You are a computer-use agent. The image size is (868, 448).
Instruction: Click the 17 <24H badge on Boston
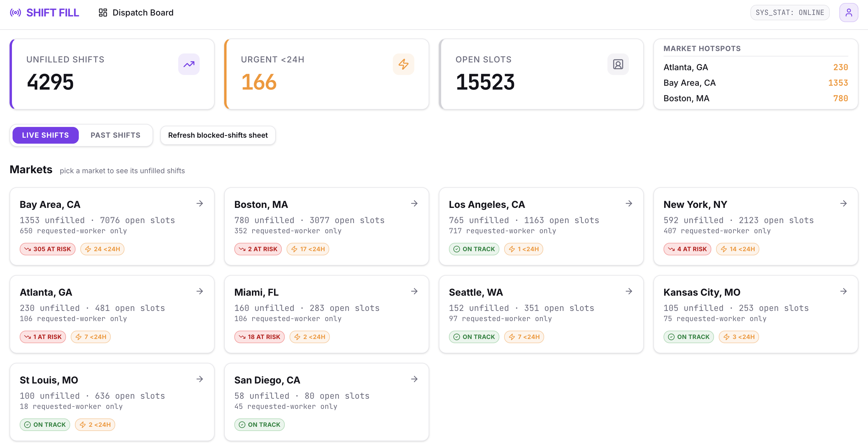[x=308, y=249]
